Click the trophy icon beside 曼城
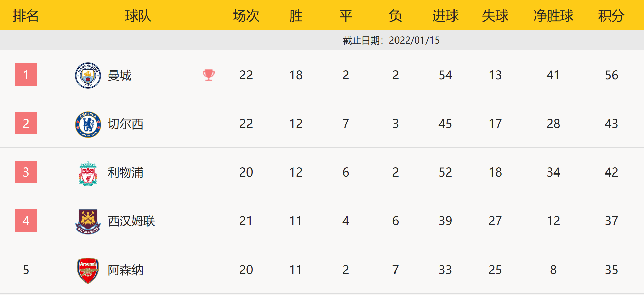The image size is (644, 295). click(x=209, y=75)
